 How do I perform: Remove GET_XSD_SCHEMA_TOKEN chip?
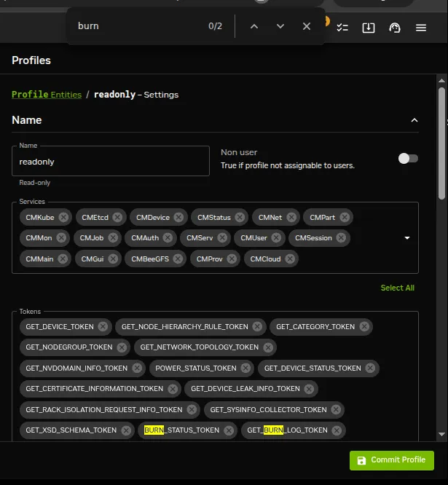pyautogui.click(x=126, y=430)
